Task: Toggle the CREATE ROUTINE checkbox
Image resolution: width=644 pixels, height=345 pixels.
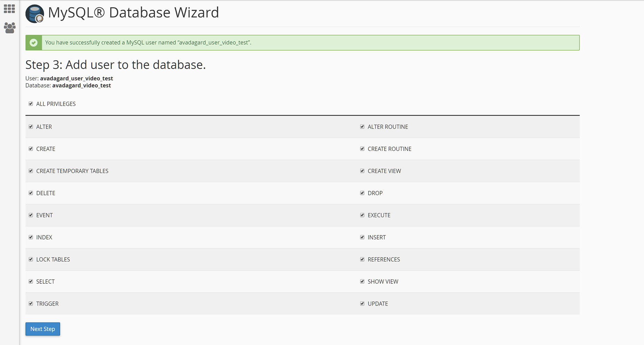Action: point(362,149)
